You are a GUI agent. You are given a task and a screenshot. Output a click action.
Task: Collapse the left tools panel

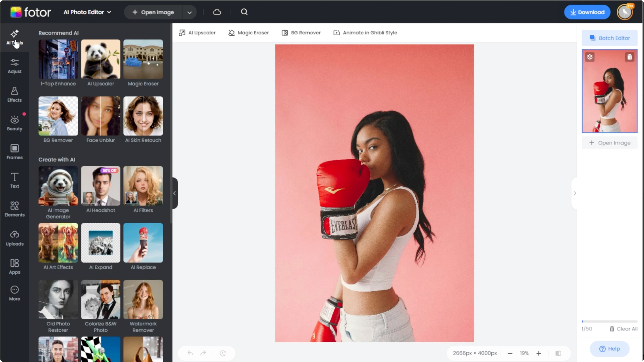click(x=175, y=193)
